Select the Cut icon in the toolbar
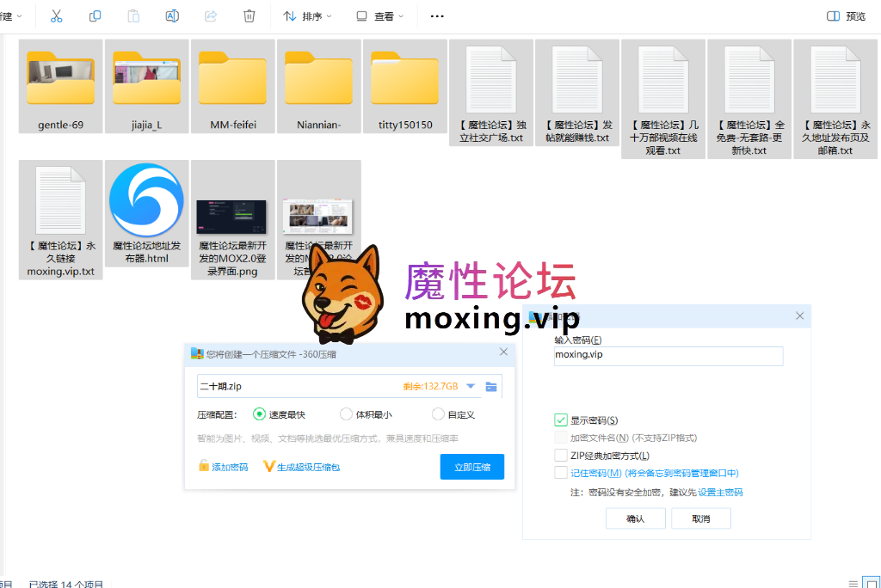881x588 pixels. point(55,15)
